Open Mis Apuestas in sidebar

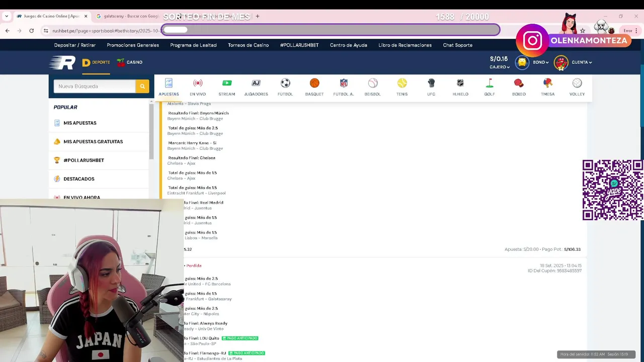(x=99, y=123)
